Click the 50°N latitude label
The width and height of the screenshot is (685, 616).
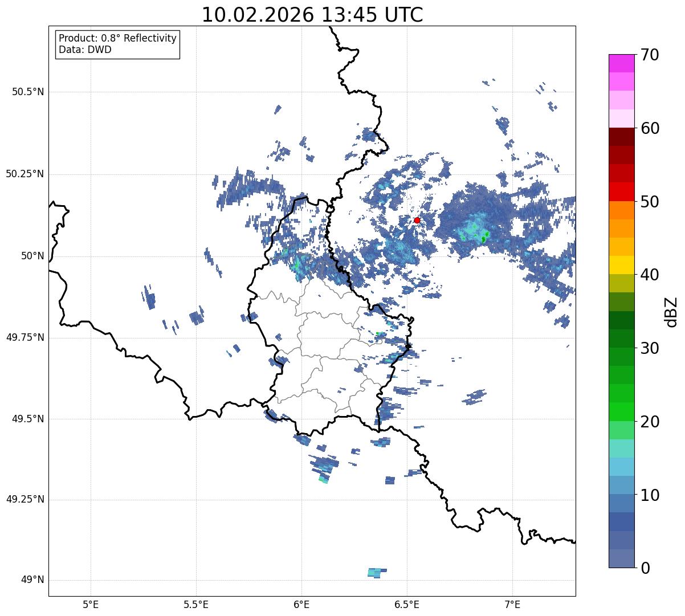coord(32,256)
